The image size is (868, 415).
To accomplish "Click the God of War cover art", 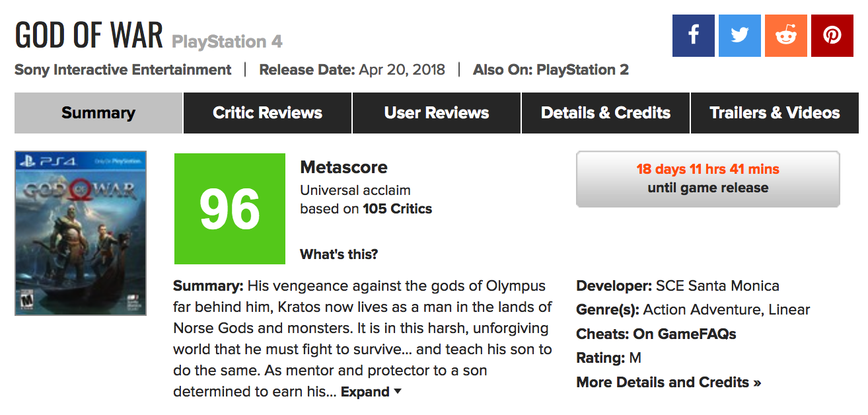I will pos(81,233).
